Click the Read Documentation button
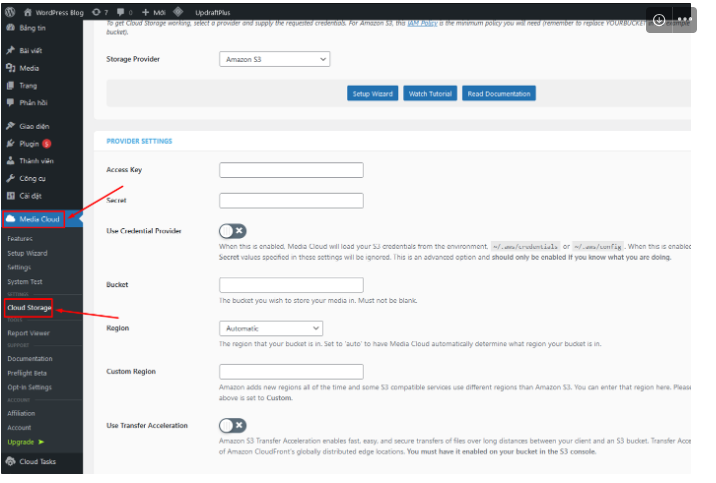This screenshot has height=483, width=716. [499, 94]
